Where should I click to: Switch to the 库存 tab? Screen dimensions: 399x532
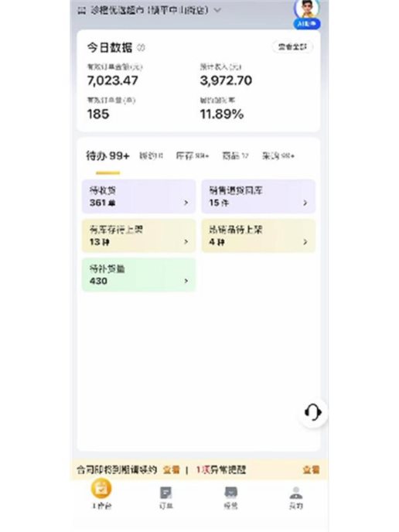tap(192, 155)
